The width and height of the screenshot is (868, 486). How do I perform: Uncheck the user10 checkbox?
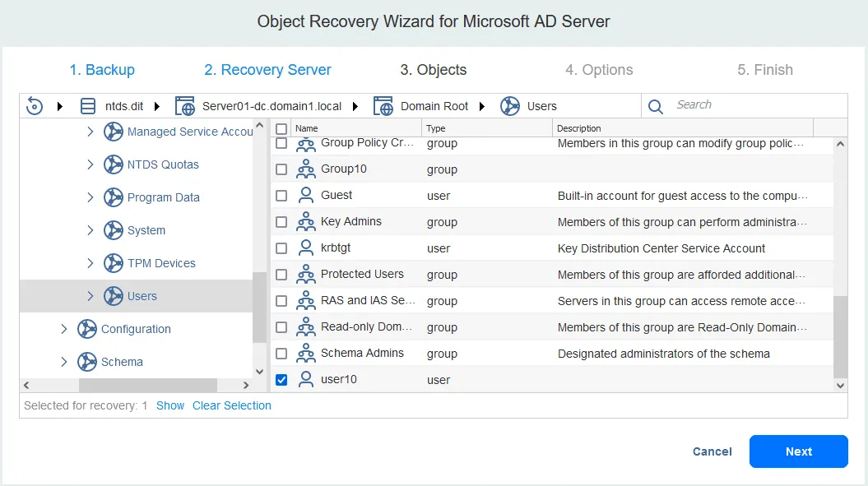click(281, 380)
